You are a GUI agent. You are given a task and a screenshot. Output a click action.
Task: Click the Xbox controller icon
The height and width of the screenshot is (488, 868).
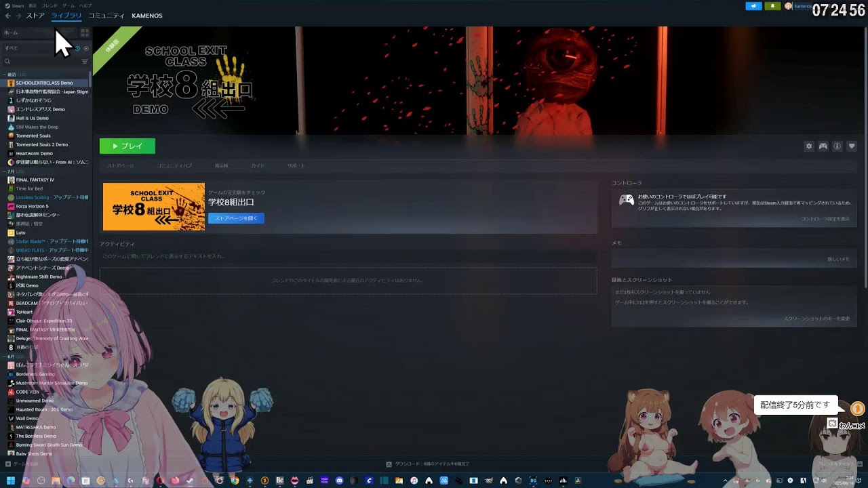coord(627,200)
